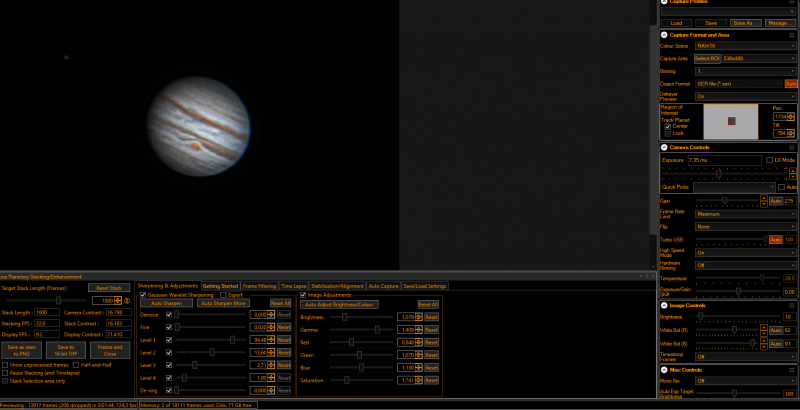Screen dimensions: 800x410
Task: Click the Exposure step arrows
Action: click(x=792, y=173)
